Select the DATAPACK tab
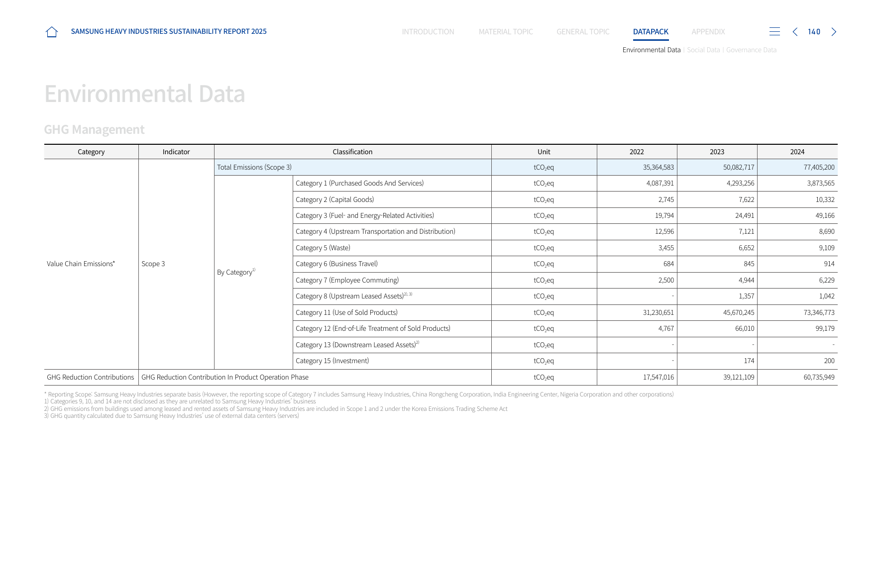Image resolution: width=882 pixels, height=588 pixels. (x=651, y=32)
